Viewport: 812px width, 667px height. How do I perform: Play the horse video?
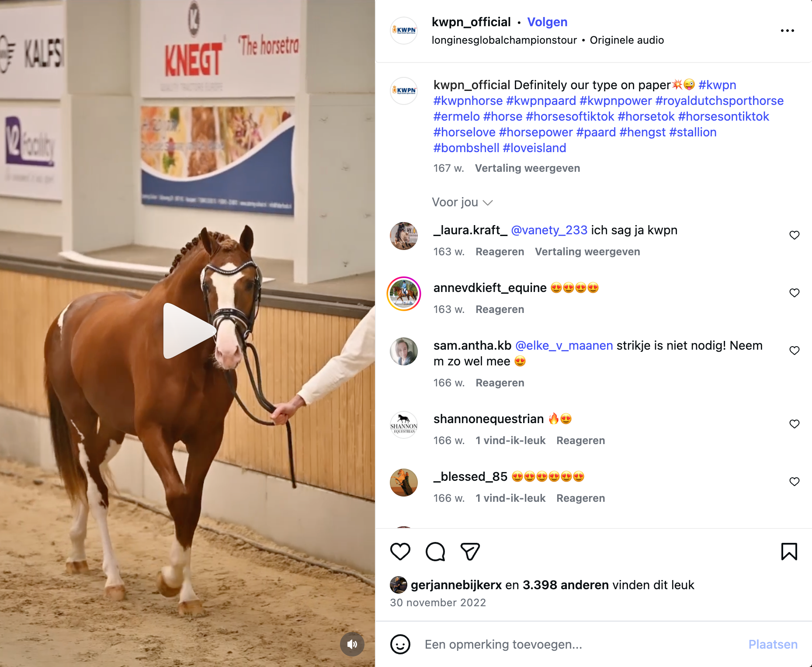tap(189, 331)
